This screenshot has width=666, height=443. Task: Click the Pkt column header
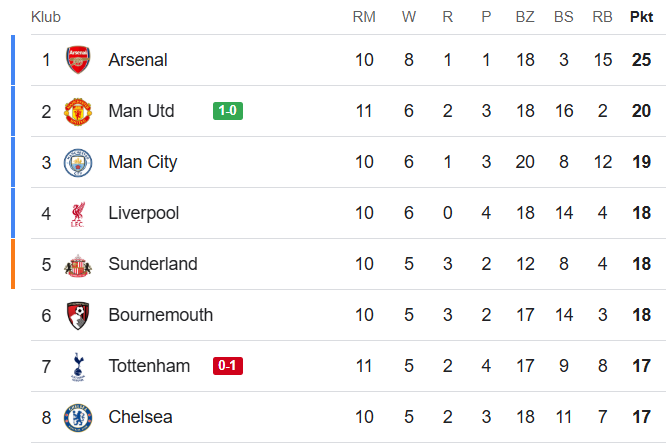(641, 17)
